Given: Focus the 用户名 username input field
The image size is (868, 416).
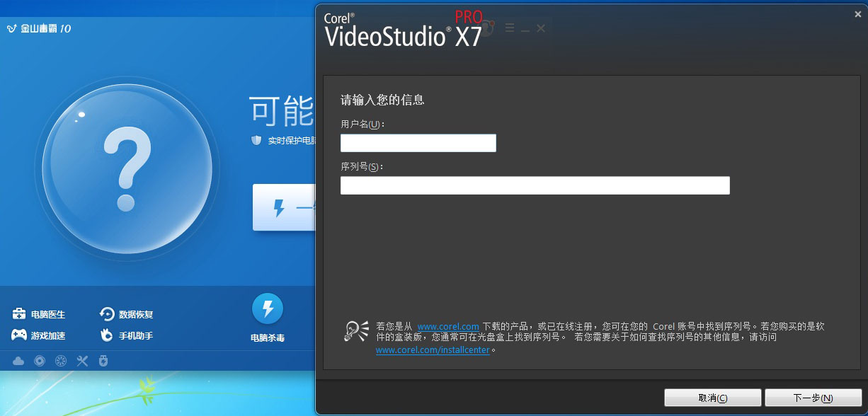Looking at the screenshot, I should click(418, 143).
